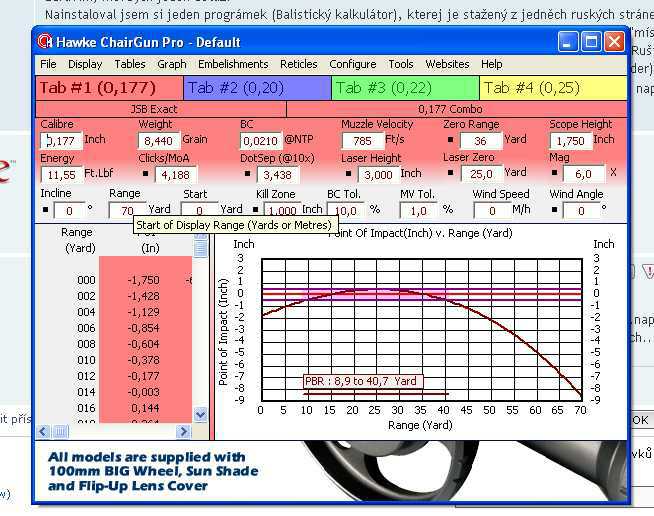Toggle the Zero Range square marker
Screen dimensions: 654x516
(x=450, y=140)
